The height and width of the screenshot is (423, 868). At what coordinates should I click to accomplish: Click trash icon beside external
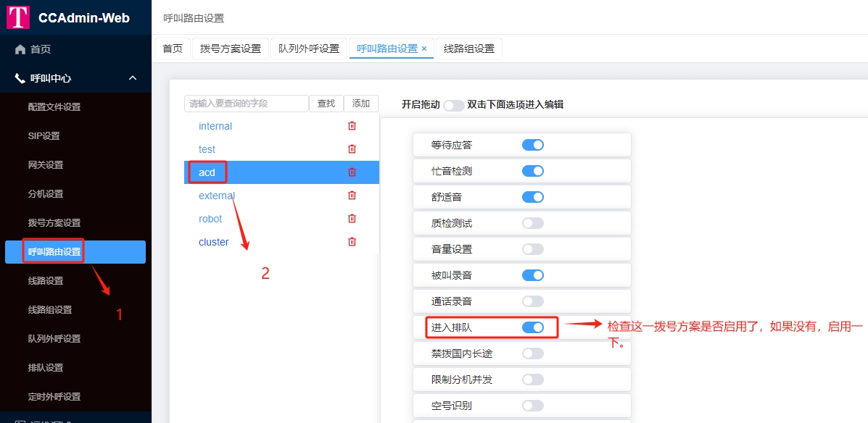click(x=352, y=196)
